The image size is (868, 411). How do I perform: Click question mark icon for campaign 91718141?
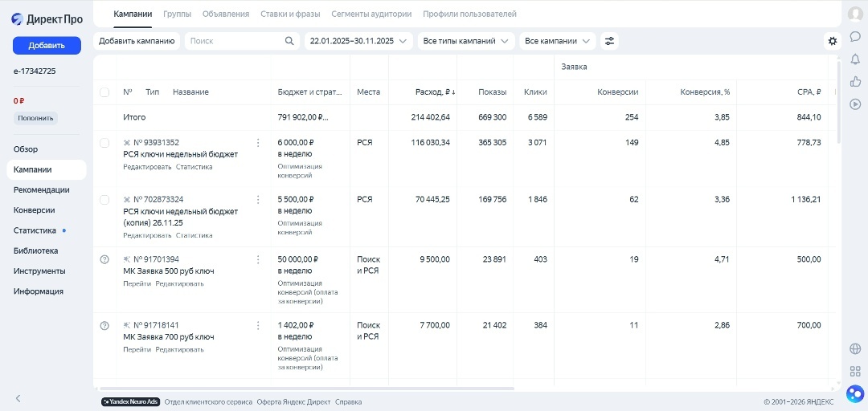(104, 325)
